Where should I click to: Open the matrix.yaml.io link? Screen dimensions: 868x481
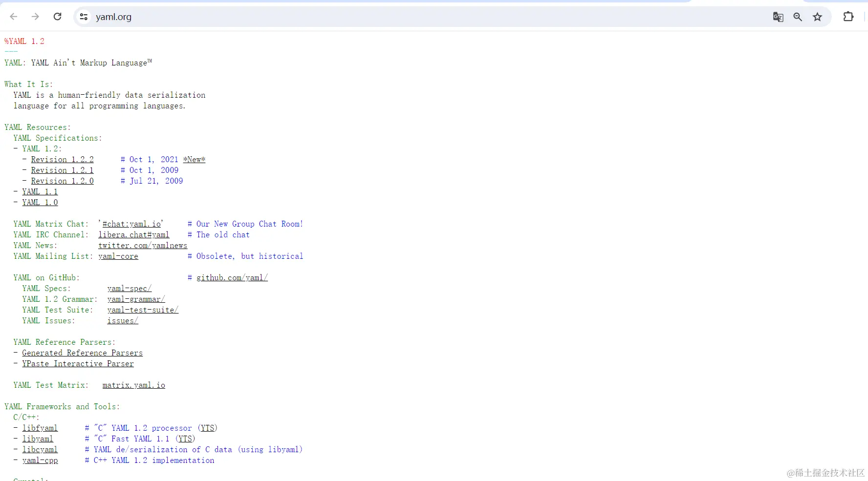(x=133, y=385)
